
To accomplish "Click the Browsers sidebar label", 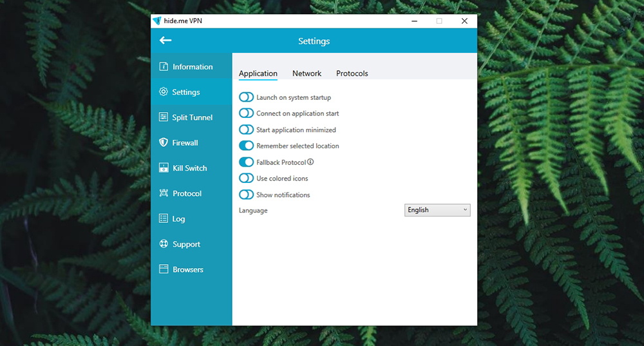I will pyautogui.click(x=187, y=269).
